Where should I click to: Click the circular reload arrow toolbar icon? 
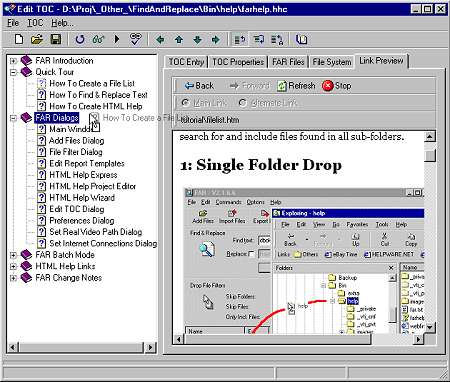[80, 39]
